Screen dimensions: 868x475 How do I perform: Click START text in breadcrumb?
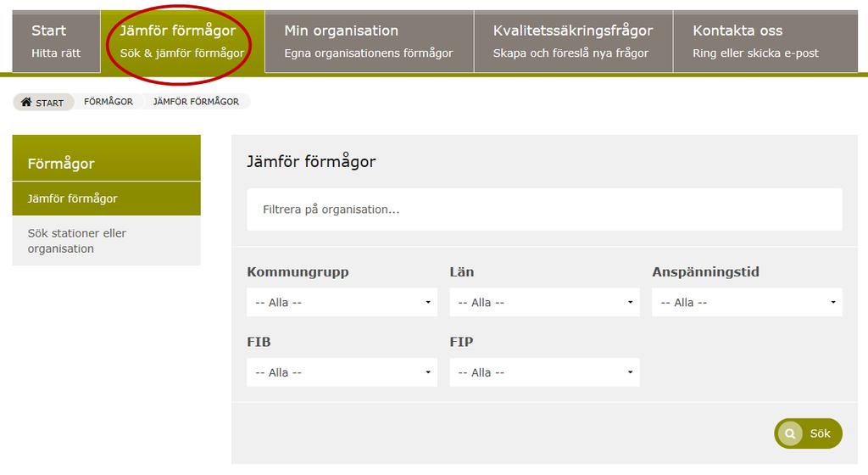click(50, 103)
